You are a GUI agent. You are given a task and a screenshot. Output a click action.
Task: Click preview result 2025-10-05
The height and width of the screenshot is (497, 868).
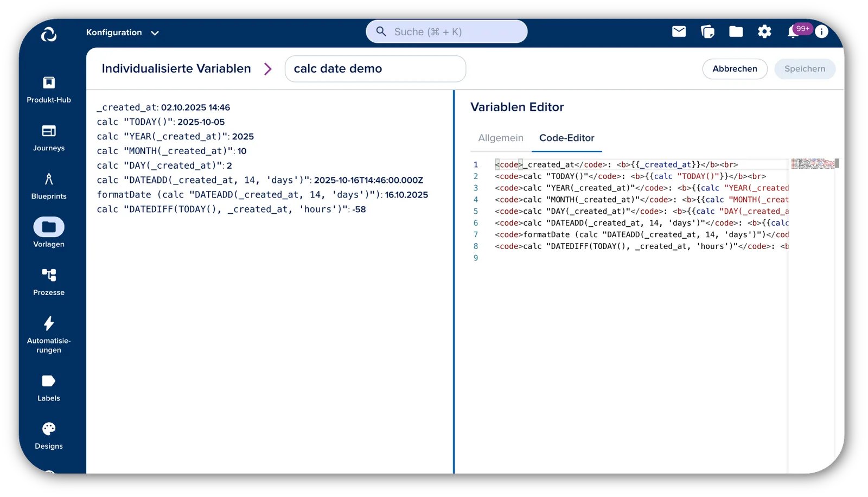pyautogui.click(x=201, y=122)
